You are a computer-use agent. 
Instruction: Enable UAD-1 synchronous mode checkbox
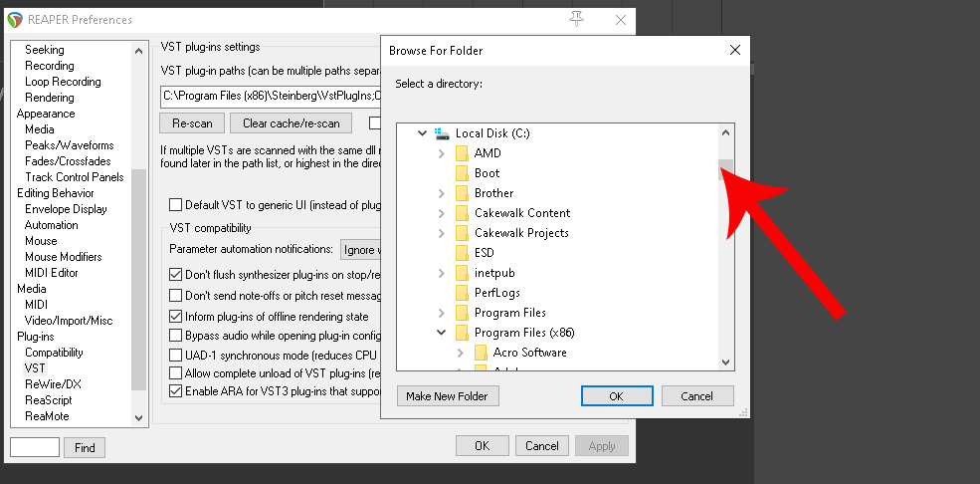tap(176, 356)
